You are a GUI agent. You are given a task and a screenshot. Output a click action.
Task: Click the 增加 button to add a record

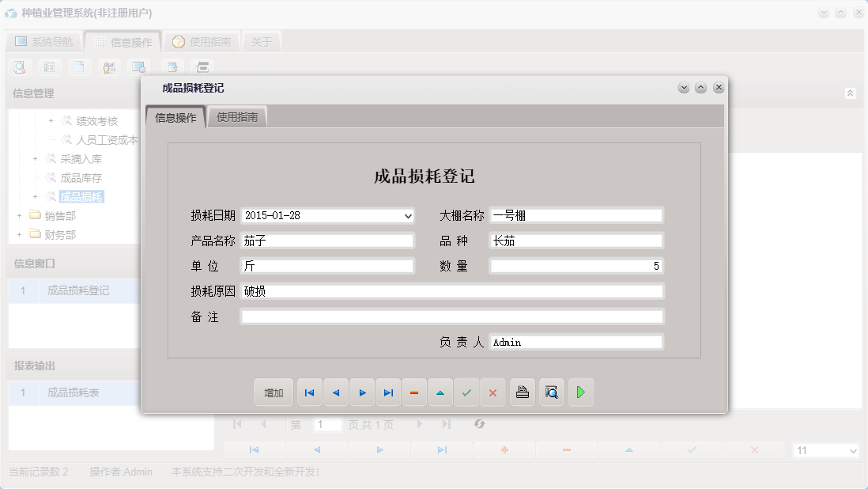(273, 392)
